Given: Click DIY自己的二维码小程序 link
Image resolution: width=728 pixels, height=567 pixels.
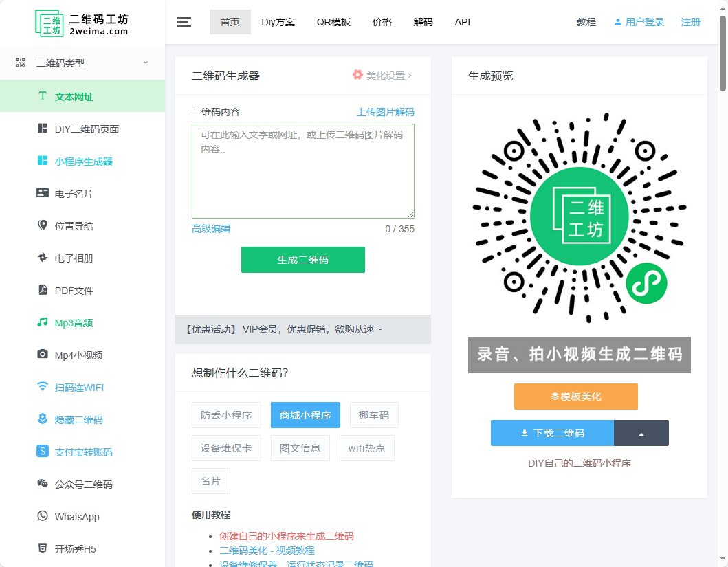Looking at the screenshot, I should [580, 463].
